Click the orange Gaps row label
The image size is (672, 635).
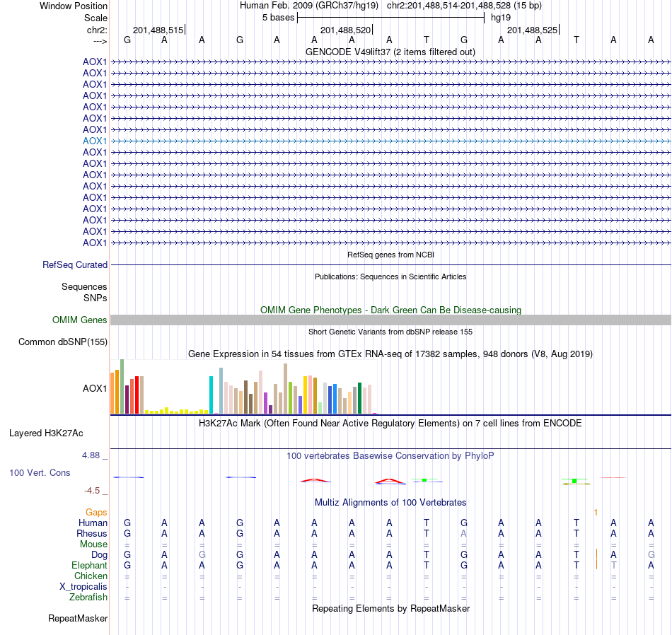coord(96,513)
